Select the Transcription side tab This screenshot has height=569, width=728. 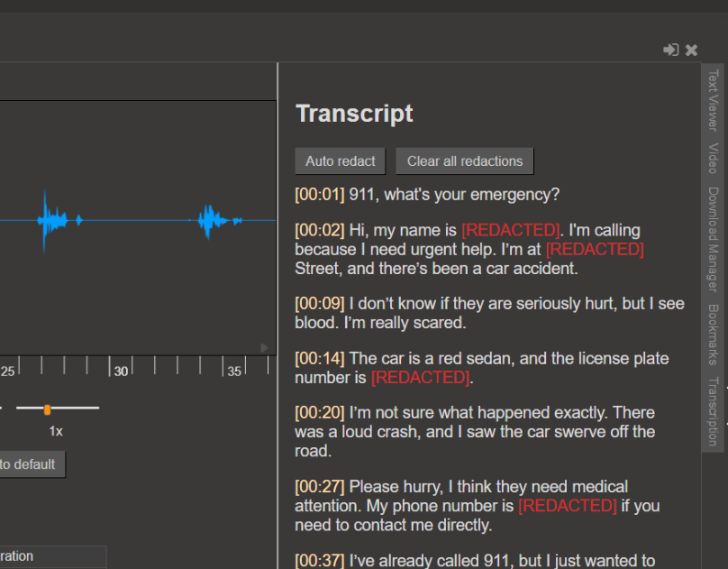point(713,411)
